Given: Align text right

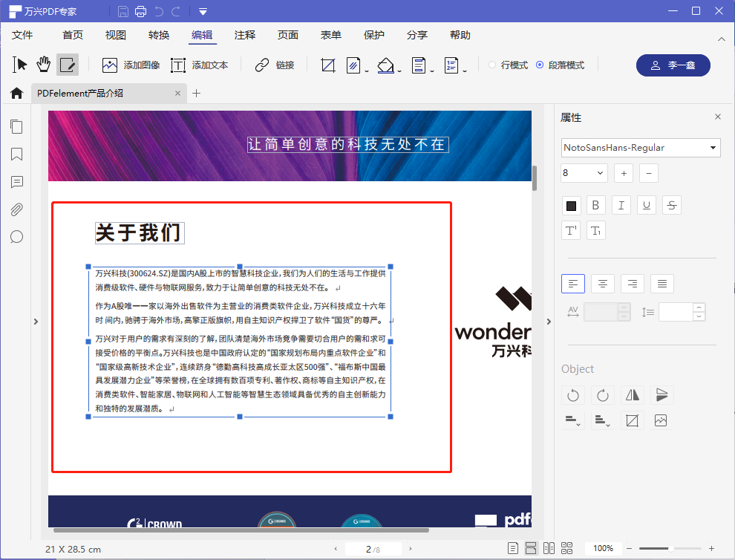Looking at the screenshot, I should click(x=633, y=284).
